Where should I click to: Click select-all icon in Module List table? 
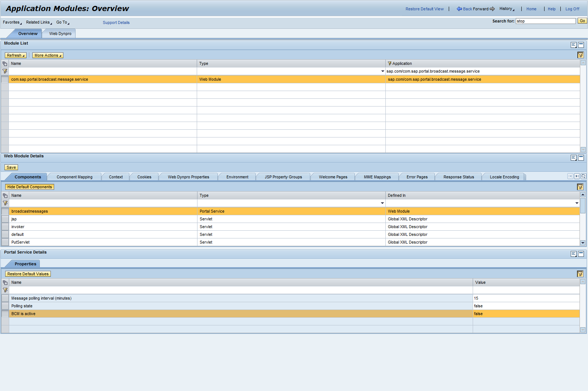pos(5,64)
